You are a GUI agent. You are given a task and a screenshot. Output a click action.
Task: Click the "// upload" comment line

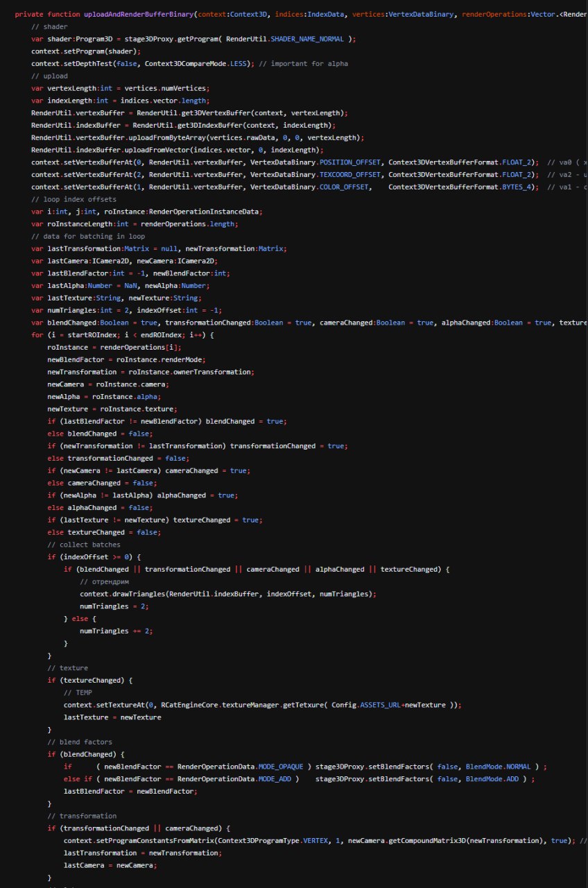point(49,76)
